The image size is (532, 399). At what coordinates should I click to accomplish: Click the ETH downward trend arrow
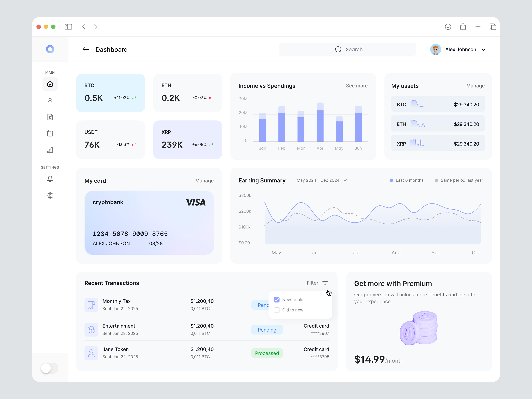[x=211, y=98]
